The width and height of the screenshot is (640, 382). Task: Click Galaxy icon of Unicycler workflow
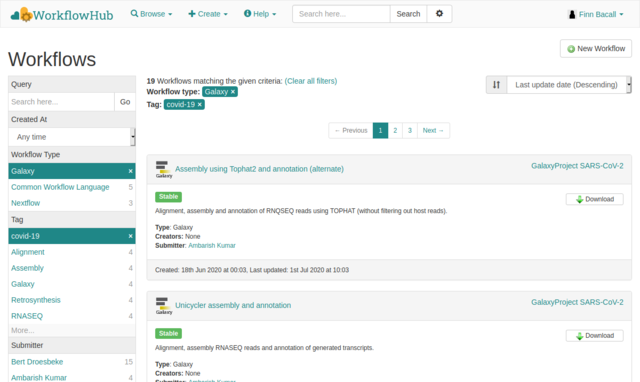(x=163, y=305)
